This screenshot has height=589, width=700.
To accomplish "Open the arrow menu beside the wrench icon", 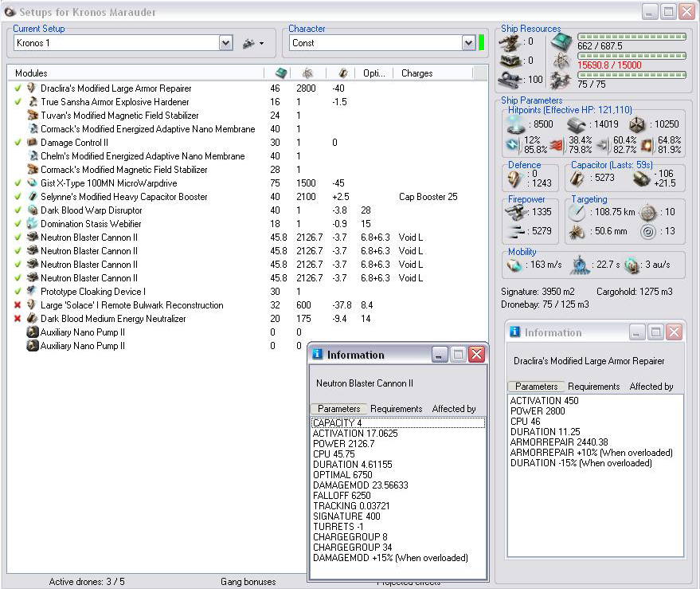I will [x=261, y=43].
